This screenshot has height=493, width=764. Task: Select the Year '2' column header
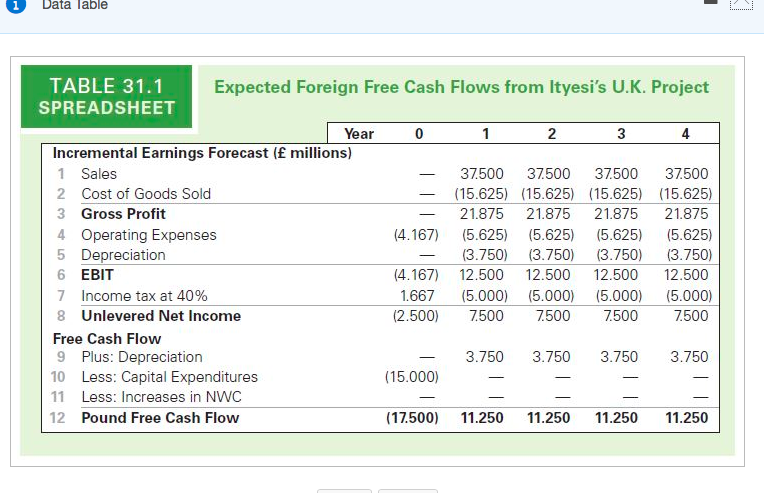click(552, 133)
